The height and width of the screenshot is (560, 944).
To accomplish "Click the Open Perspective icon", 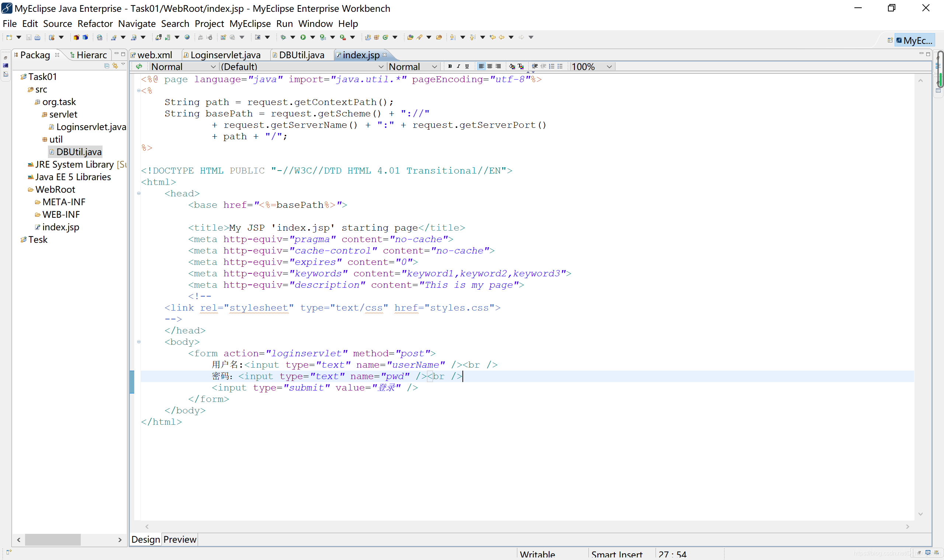I will pos(890,40).
